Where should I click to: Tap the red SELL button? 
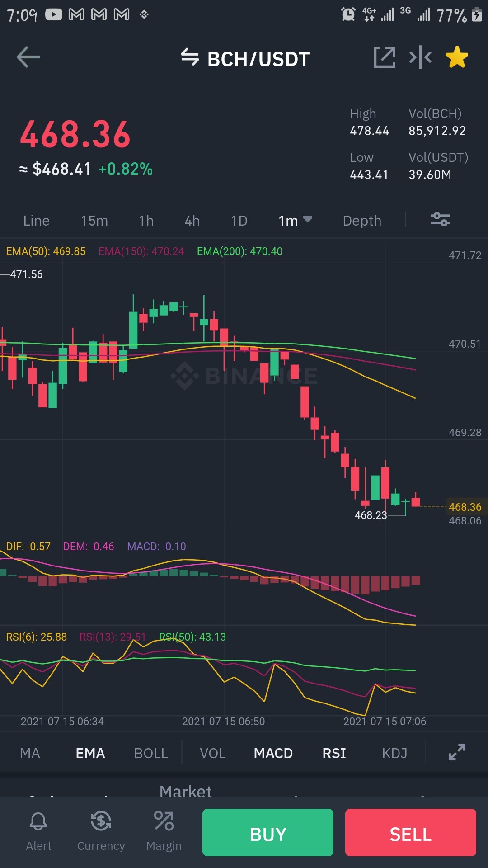(x=411, y=832)
